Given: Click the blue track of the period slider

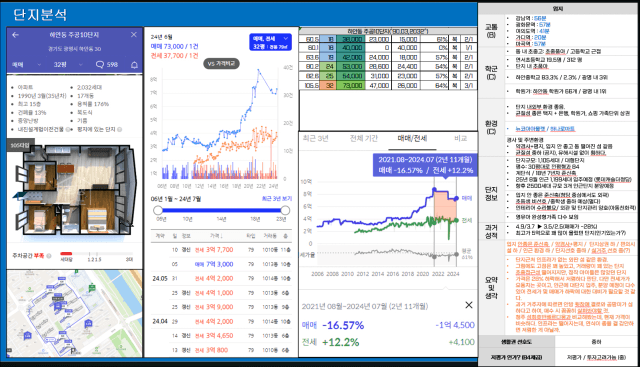Looking at the screenshot, I should (222, 210).
